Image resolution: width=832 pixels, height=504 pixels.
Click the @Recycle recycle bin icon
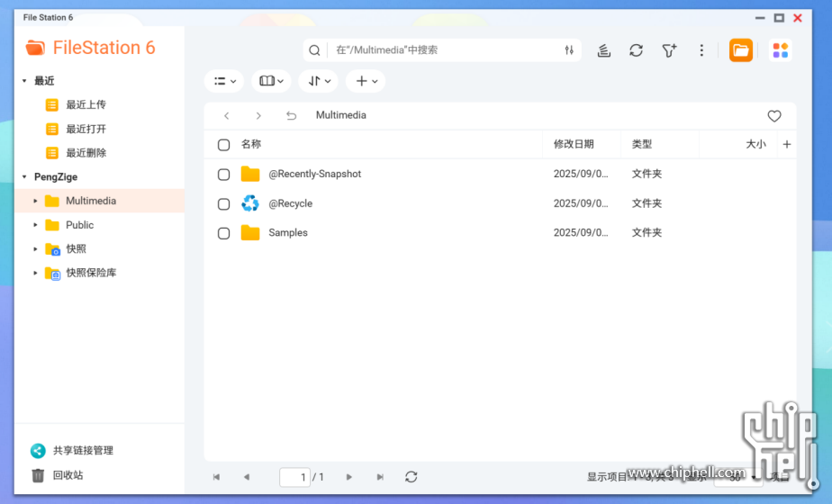click(x=250, y=203)
